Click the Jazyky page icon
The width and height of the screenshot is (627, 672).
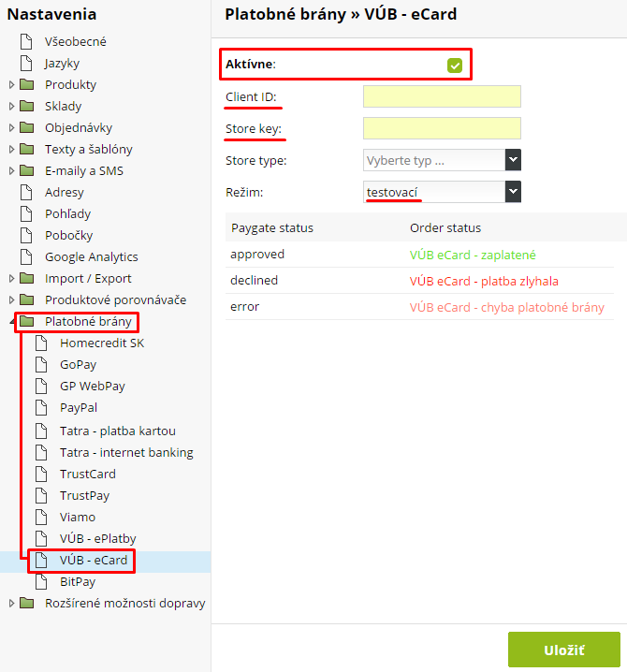click(x=26, y=63)
